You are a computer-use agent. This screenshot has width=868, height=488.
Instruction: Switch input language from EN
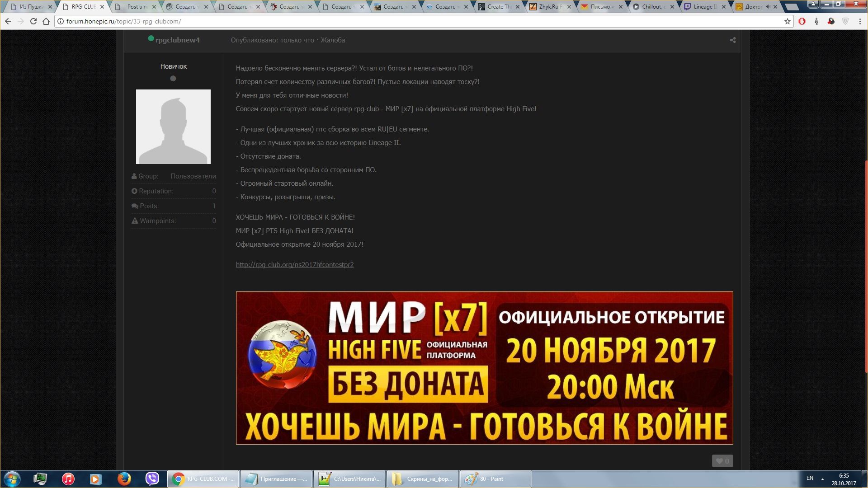pyautogui.click(x=810, y=478)
